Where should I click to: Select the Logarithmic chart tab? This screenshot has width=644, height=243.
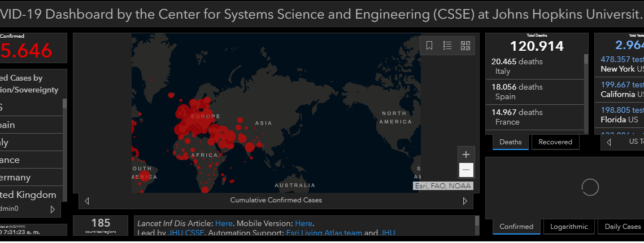[569, 227]
